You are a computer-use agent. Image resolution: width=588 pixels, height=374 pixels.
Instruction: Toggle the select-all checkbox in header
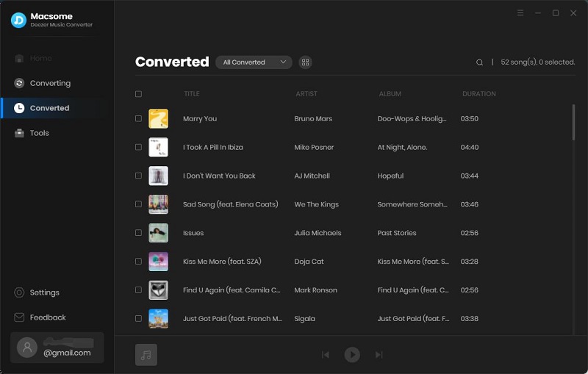click(x=138, y=94)
